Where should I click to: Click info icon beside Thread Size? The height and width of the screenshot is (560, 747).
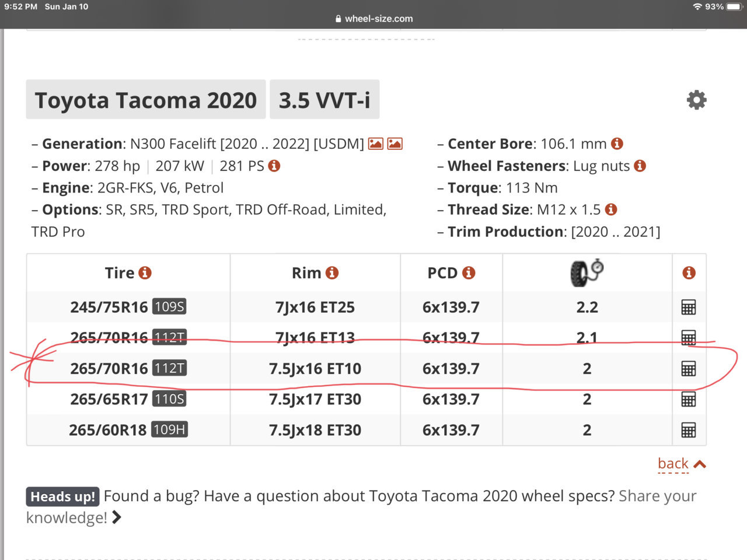coord(611,209)
